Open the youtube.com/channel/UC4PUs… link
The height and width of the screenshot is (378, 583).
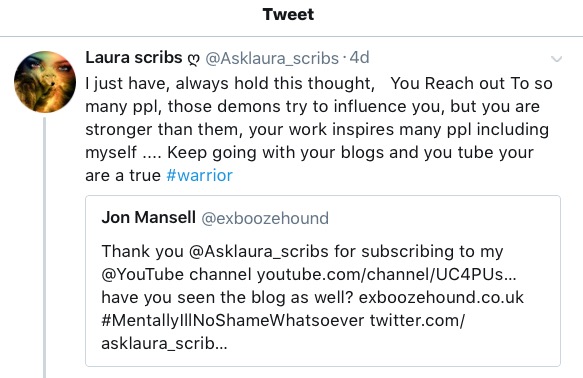[386, 275]
